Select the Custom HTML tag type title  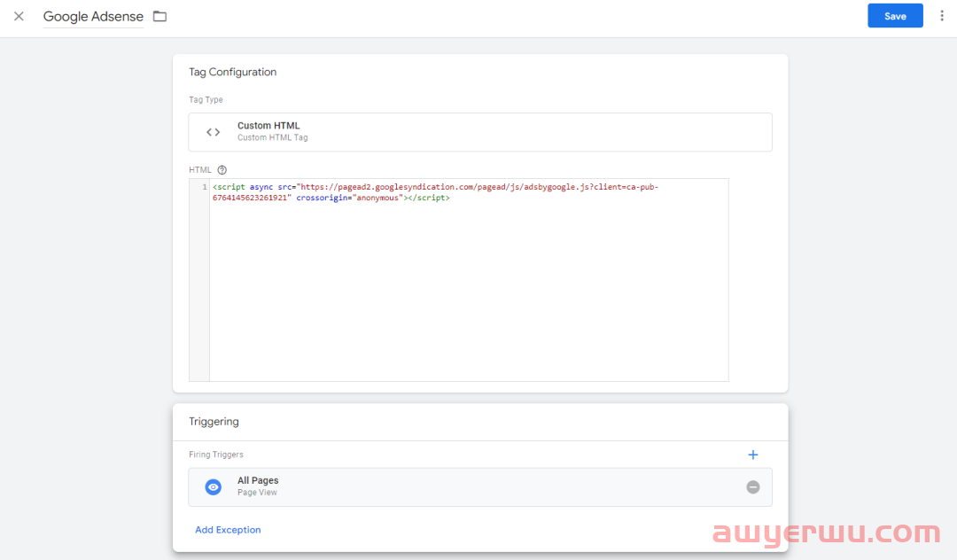[x=268, y=126]
